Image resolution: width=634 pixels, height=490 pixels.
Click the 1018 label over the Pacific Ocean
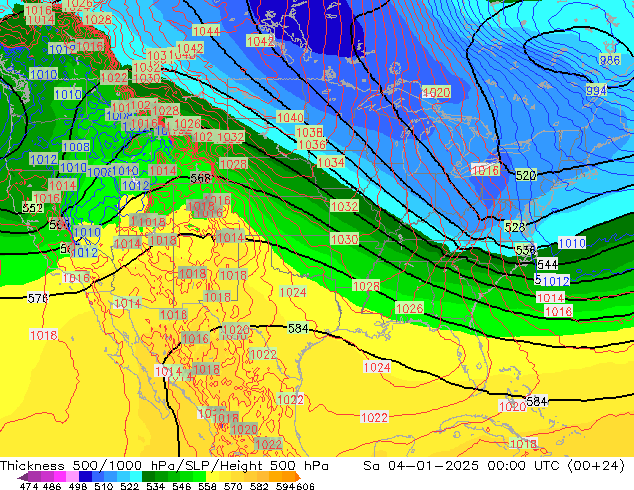44,335
